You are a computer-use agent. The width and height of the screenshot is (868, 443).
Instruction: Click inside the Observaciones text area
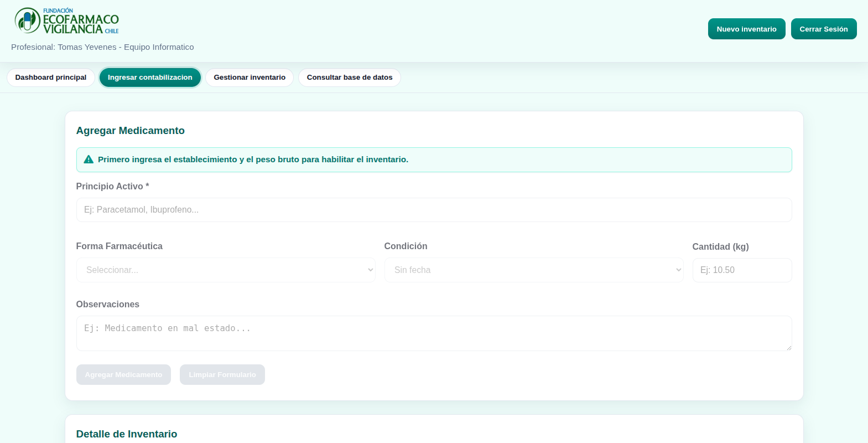click(434, 333)
